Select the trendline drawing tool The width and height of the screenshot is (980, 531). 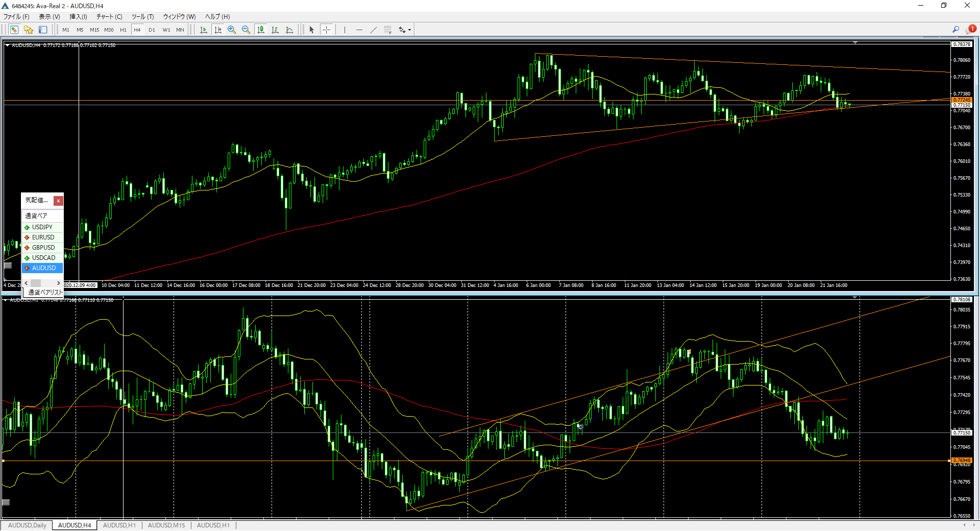point(374,30)
